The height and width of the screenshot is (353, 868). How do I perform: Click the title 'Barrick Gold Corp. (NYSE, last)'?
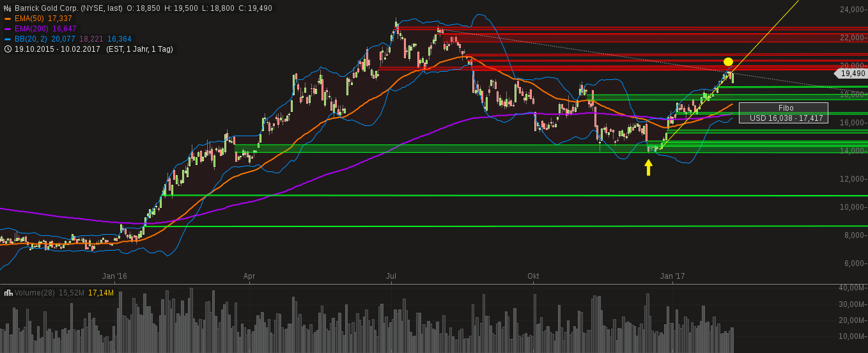[x=68, y=8]
